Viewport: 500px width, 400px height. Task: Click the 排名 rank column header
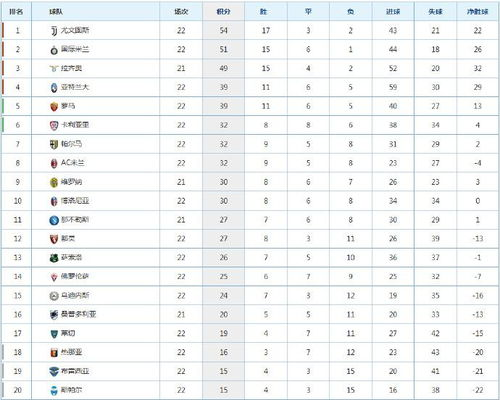click(x=16, y=12)
